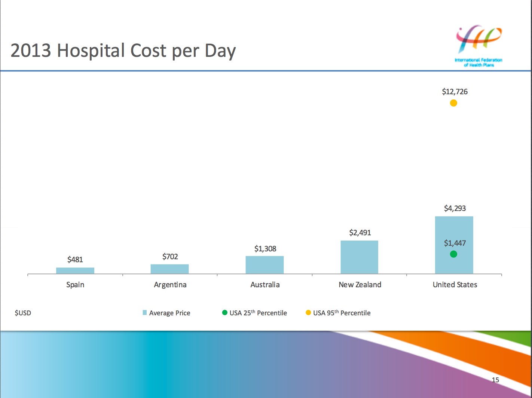Click the $1,447 data label
Screen dimensions: 532x398
455,243
